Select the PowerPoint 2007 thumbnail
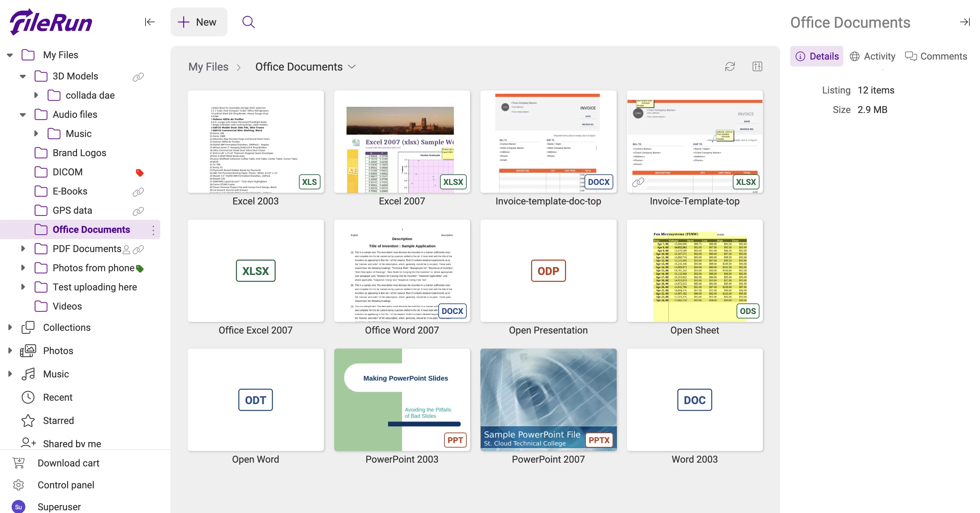 (548, 400)
